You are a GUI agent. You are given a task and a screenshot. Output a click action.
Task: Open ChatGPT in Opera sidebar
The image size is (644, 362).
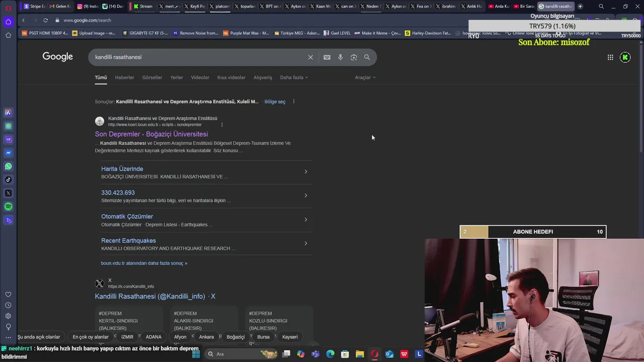coord(8,126)
